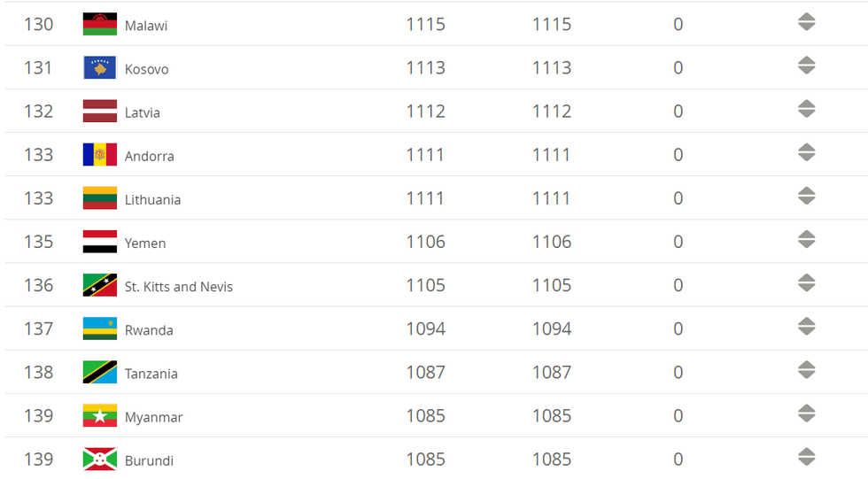The width and height of the screenshot is (868, 479).
Task: Click the Malawi flag icon
Action: click(100, 24)
